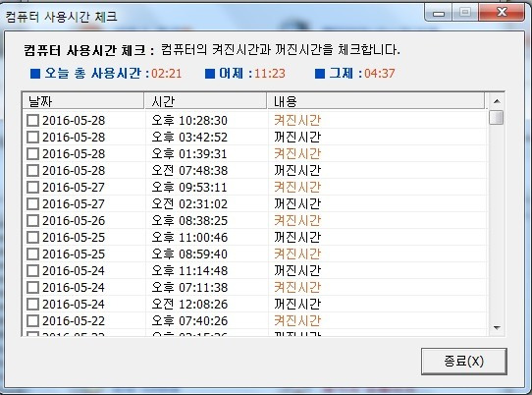
Task: Click the 그제 usage value 04:37
Action: 380,74
